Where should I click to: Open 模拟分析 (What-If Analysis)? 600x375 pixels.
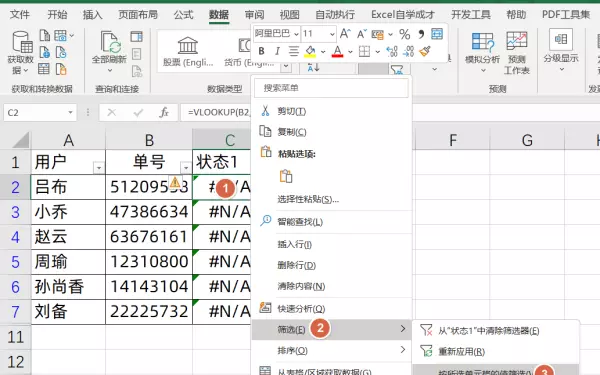point(483,52)
